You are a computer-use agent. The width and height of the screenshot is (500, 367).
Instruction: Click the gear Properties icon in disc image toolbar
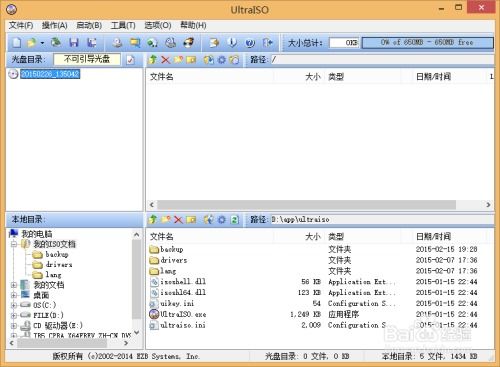[222, 60]
